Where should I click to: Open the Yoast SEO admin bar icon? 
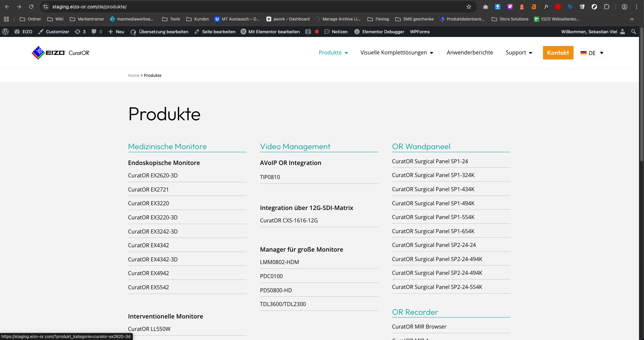tap(308, 32)
